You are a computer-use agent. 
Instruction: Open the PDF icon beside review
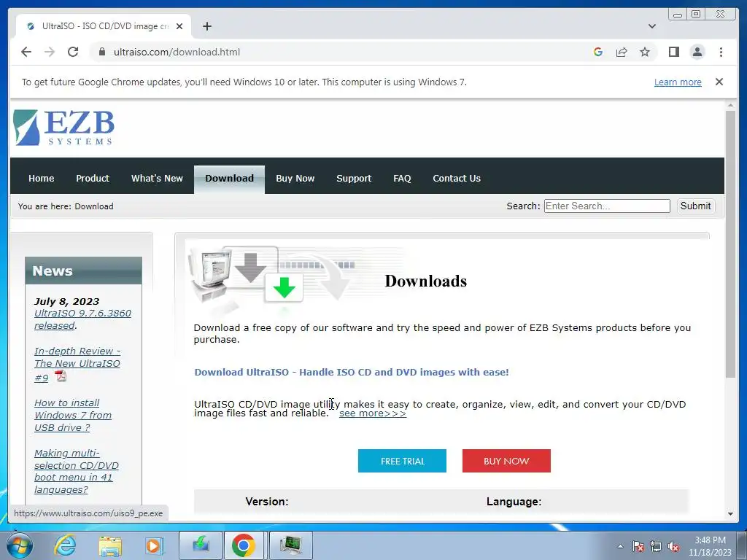[x=61, y=376]
